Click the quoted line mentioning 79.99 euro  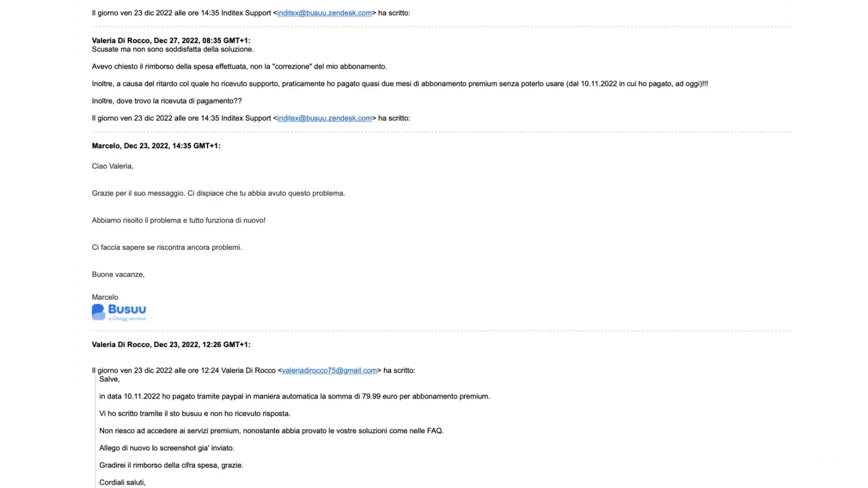(294, 396)
